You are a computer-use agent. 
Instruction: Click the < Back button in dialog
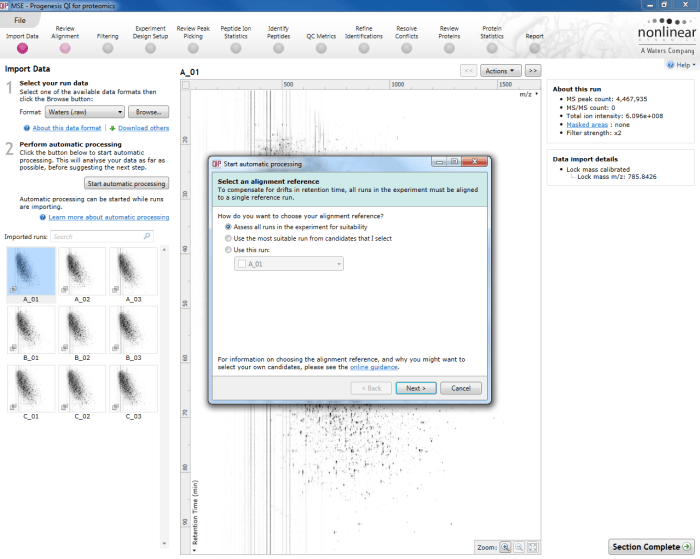[x=371, y=388]
